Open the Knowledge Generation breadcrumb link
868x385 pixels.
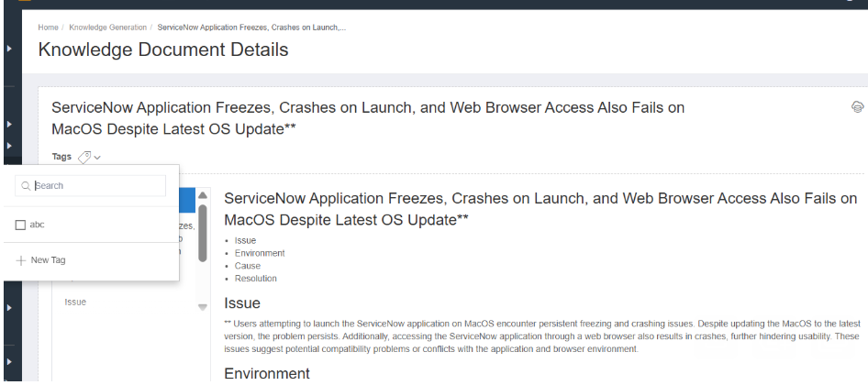coord(108,27)
